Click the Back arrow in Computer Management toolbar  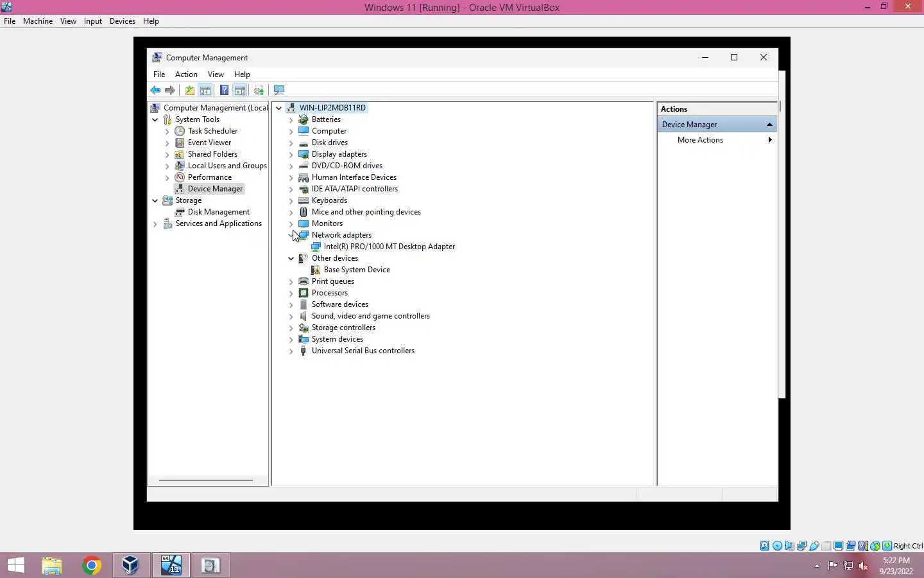pos(155,91)
